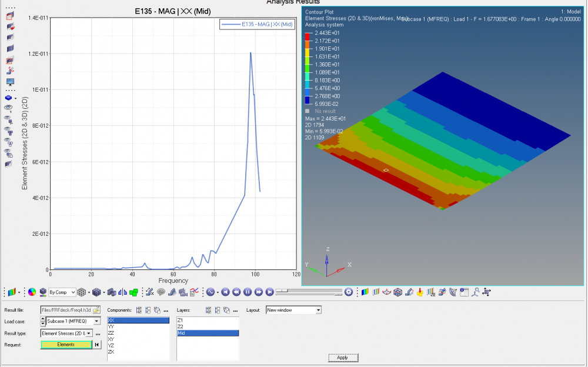588x367 pixels.
Task: Click the blue mirror/symmetry icon
Action: pyautogui.click(x=123, y=292)
